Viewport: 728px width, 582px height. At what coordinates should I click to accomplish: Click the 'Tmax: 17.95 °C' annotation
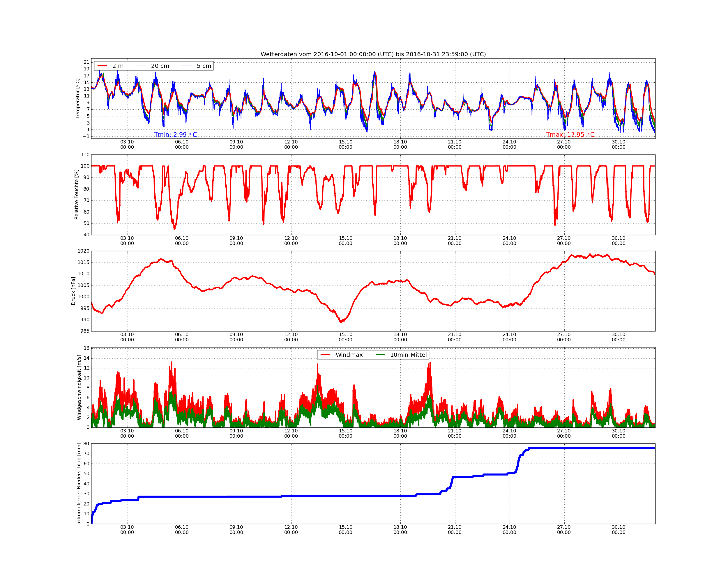[x=570, y=135]
